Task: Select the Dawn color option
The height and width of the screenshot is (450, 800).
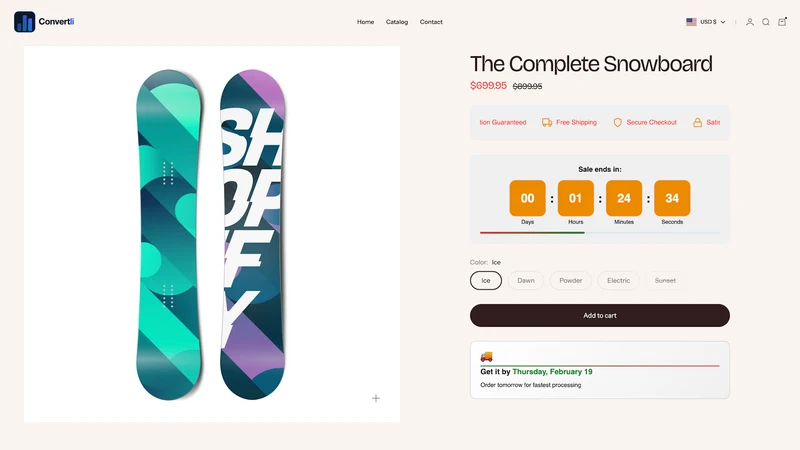Action: [x=526, y=281]
